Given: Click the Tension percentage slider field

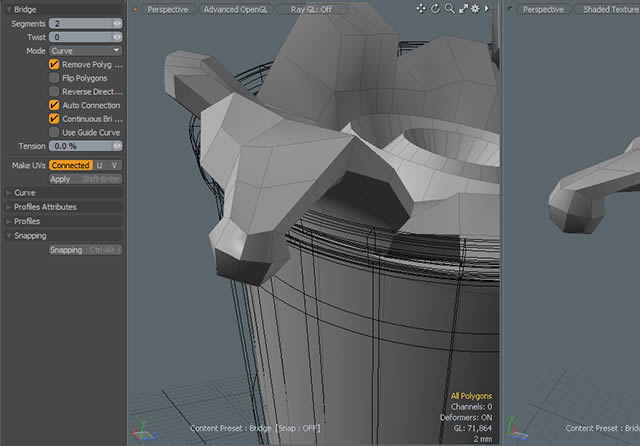Looking at the screenshot, I should click(79, 146).
